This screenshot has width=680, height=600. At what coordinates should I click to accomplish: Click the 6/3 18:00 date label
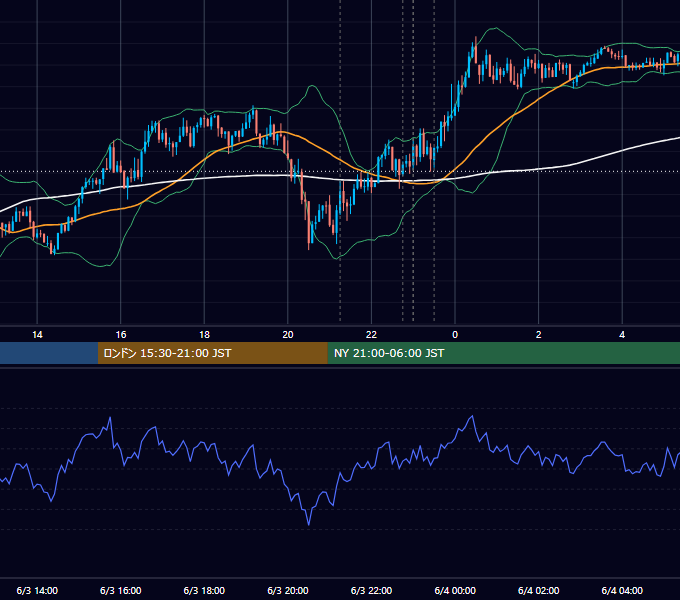204,591
